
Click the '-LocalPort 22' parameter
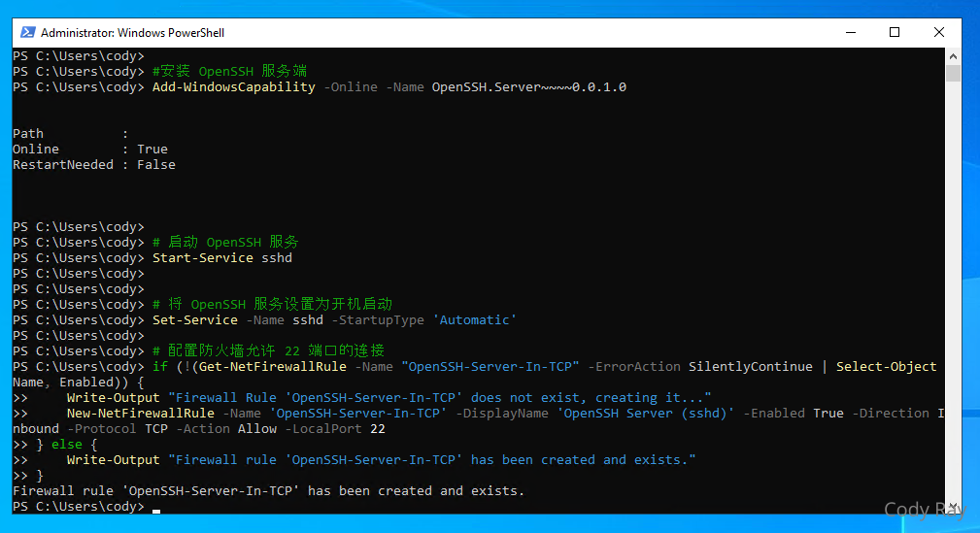click(x=336, y=429)
